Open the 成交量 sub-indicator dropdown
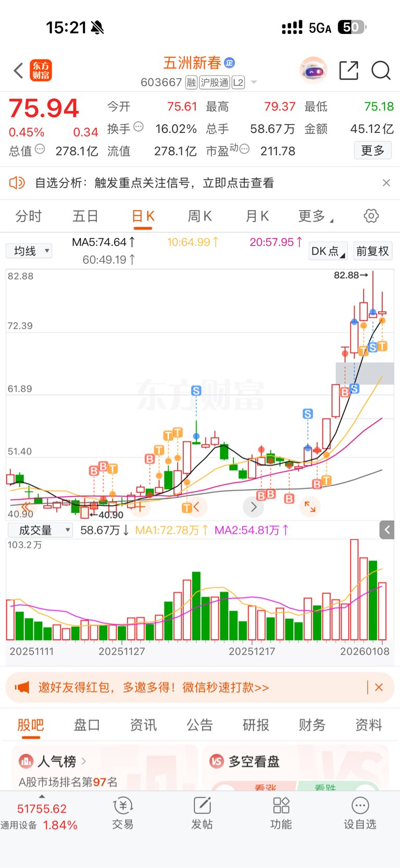The width and height of the screenshot is (400, 868). click(40, 531)
